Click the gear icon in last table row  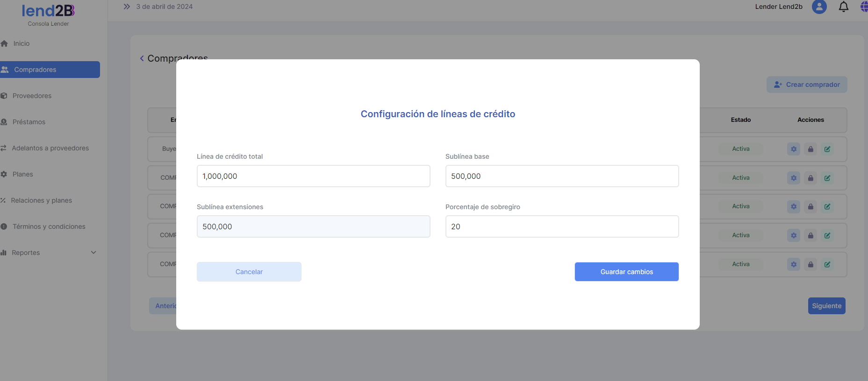tap(793, 264)
